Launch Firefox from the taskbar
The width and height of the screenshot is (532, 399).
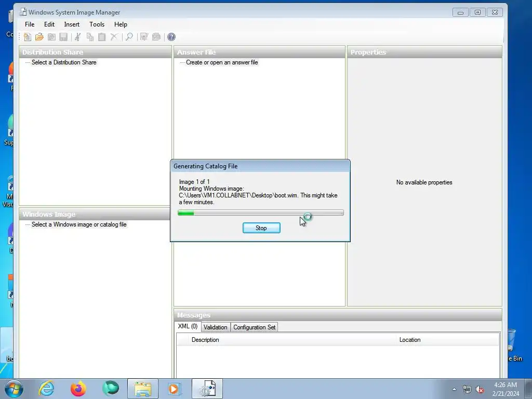tap(78, 389)
